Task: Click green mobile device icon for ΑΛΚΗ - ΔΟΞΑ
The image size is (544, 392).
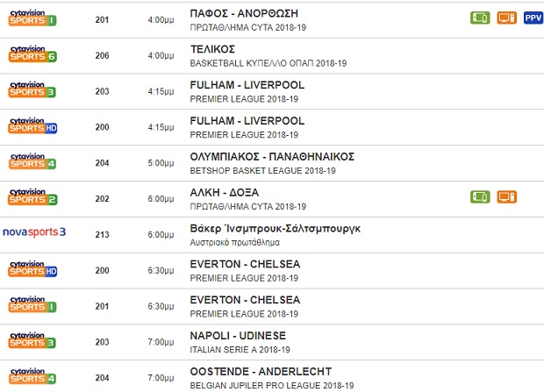Action: [480, 196]
